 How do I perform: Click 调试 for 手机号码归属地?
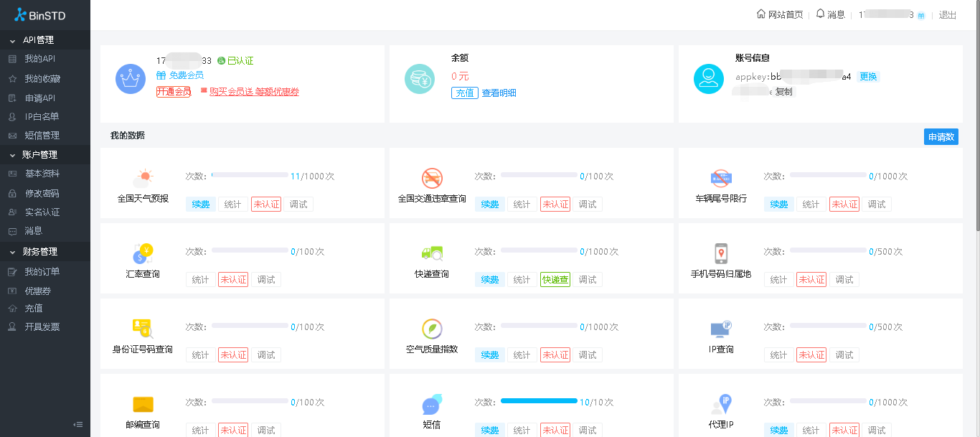[x=844, y=280]
